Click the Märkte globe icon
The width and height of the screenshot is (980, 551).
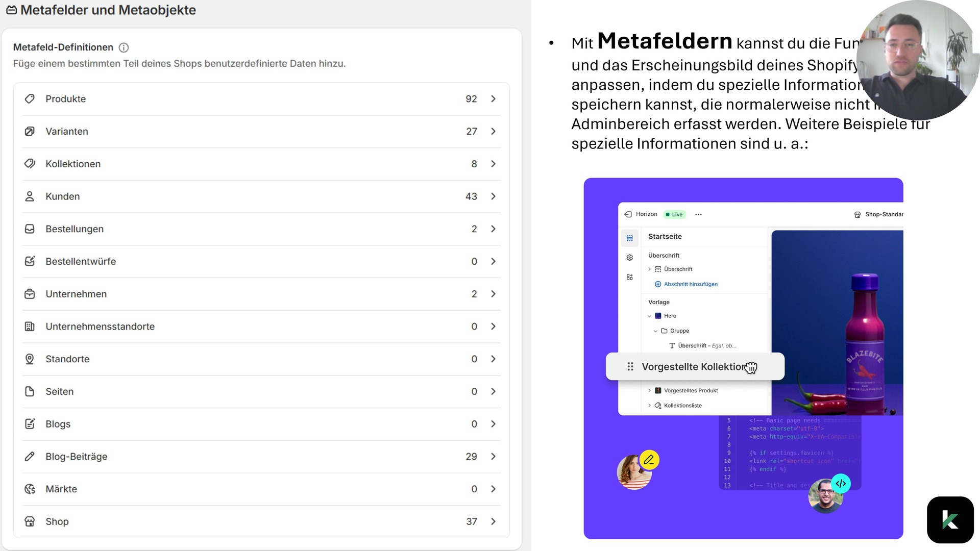(x=30, y=489)
